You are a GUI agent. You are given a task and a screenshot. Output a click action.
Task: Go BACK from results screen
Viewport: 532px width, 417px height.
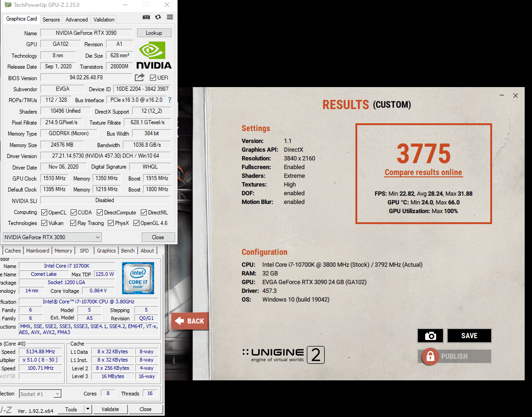click(x=190, y=321)
